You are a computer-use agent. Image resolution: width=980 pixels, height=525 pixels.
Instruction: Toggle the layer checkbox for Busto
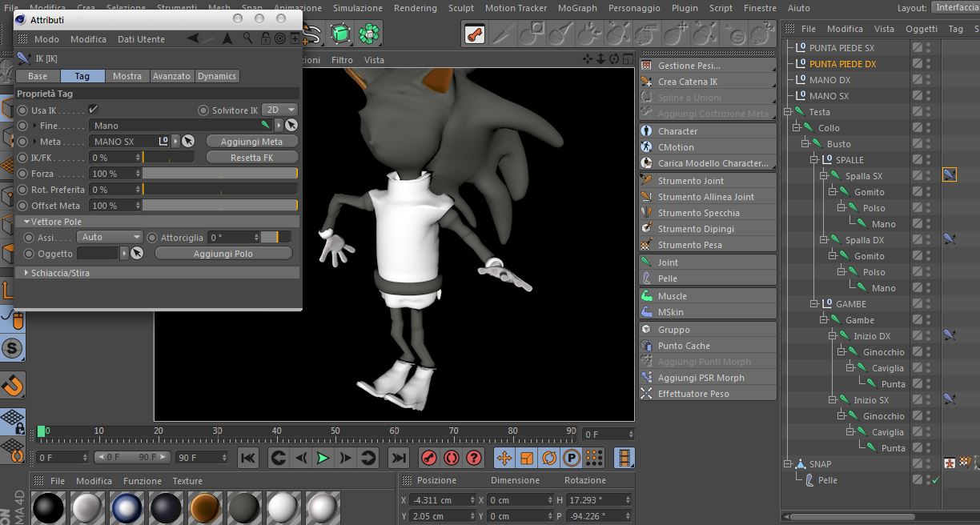click(917, 144)
